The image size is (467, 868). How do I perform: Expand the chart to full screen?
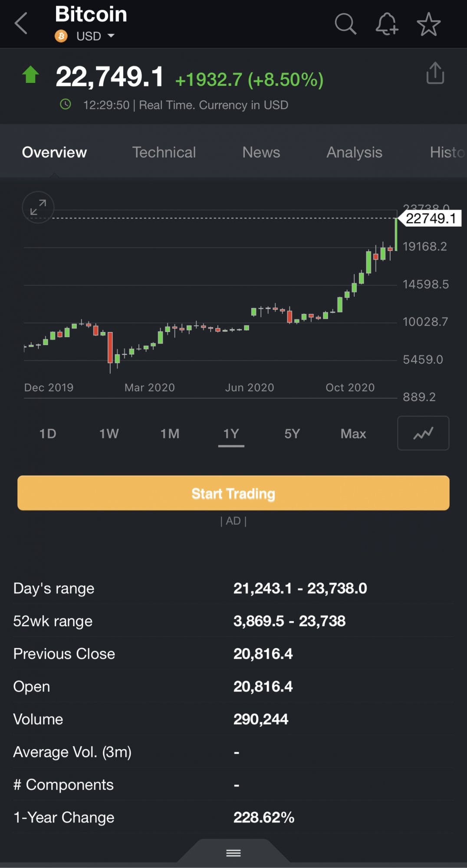pos(38,207)
